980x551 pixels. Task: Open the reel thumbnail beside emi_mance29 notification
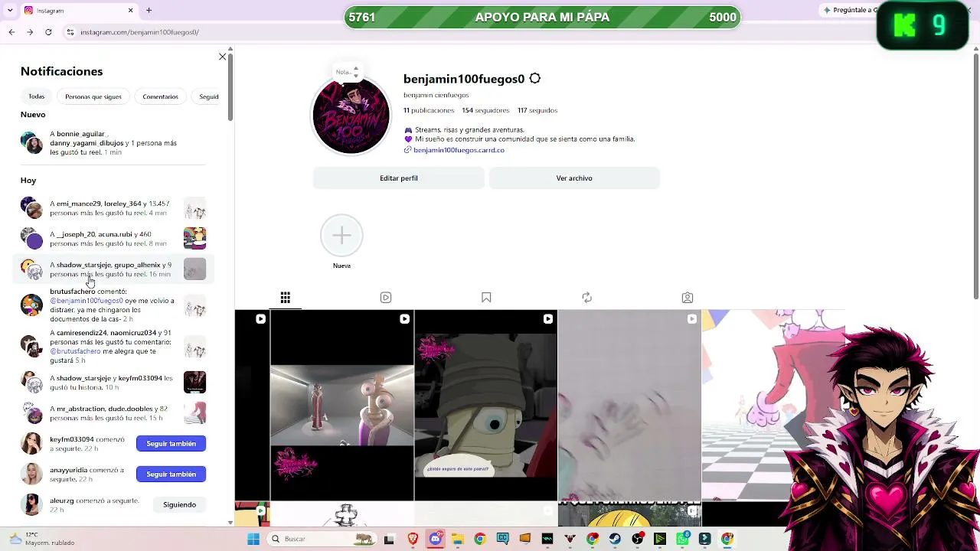(194, 208)
